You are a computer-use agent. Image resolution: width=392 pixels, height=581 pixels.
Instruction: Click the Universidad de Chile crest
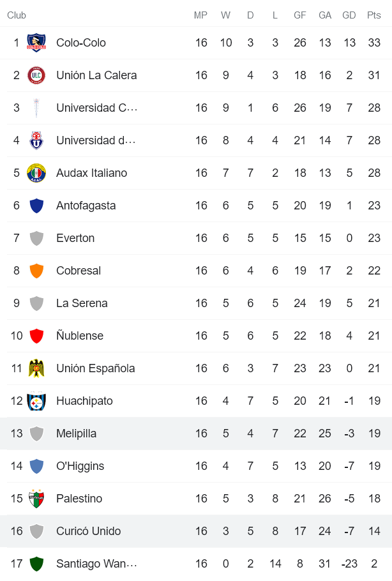point(36,140)
